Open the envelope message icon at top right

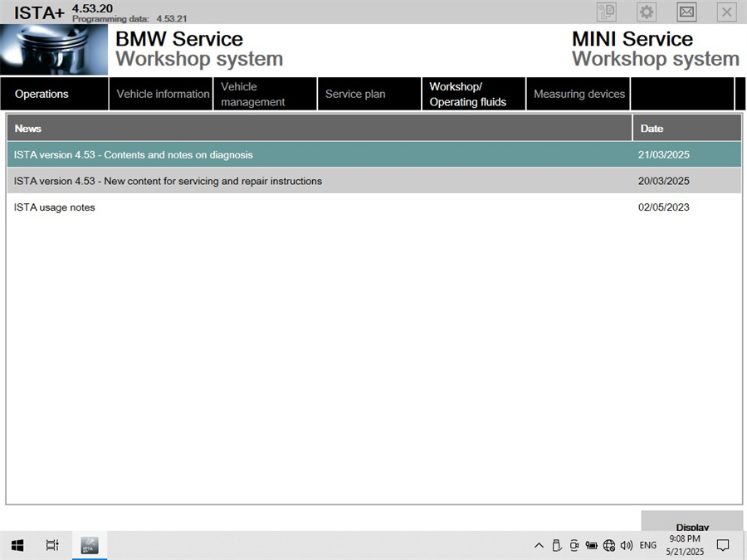tap(686, 12)
